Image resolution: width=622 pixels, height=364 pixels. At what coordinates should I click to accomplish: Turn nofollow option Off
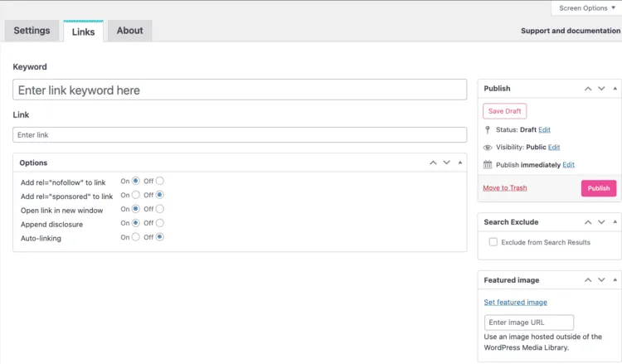click(x=159, y=181)
